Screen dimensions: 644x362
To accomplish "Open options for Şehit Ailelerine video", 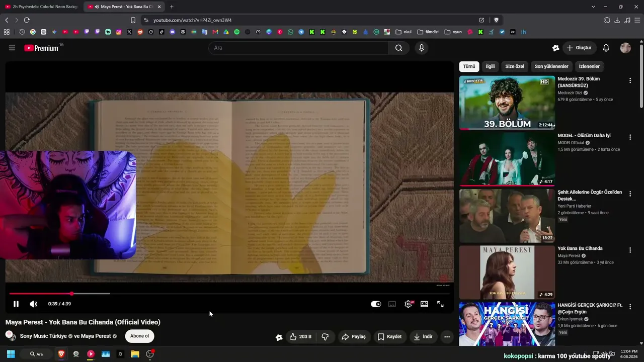I will (630, 194).
